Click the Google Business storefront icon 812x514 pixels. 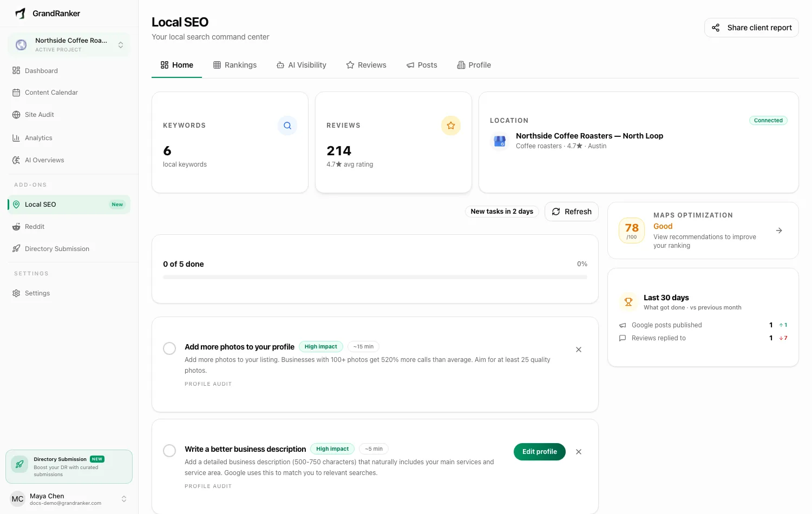tap(500, 141)
